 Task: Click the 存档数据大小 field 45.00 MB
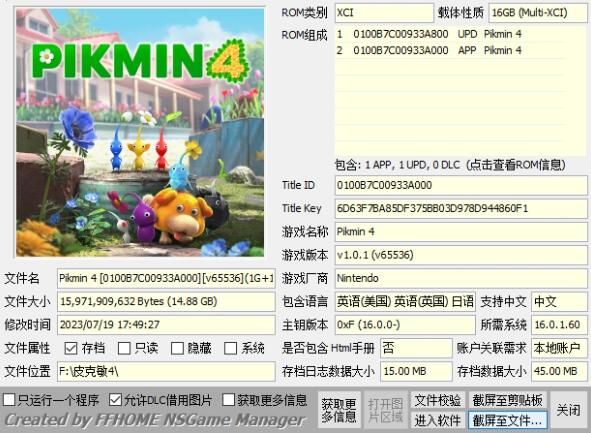click(x=559, y=372)
